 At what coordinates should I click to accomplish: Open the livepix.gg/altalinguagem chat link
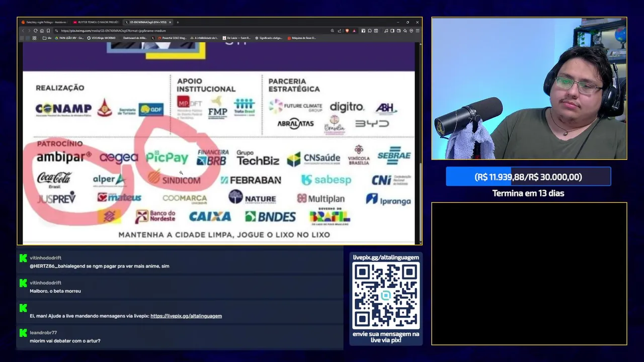click(186, 316)
